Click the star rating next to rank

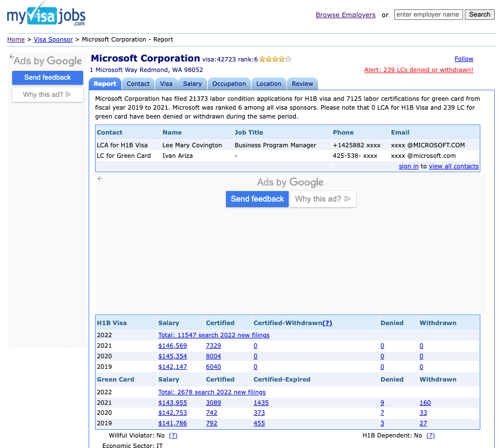pyautogui.click(x=275, y=59)
